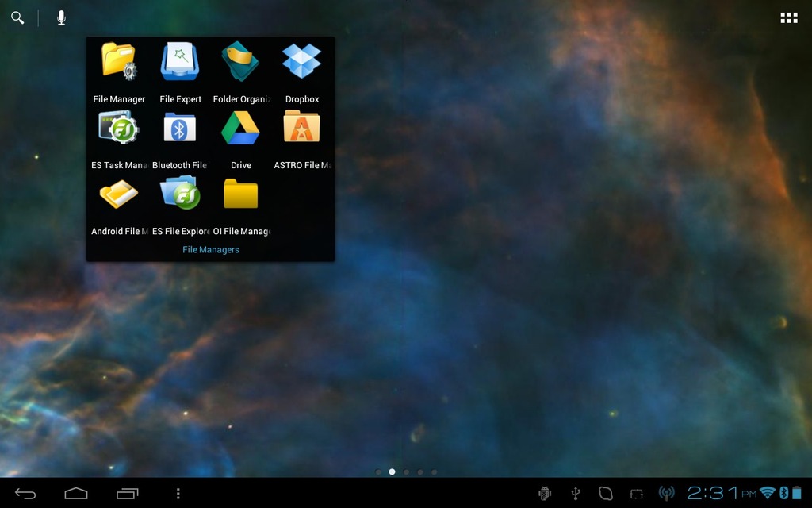Tap the screenshot notification icon
Image resolution: width=812 pixels, height=508 pixels.
pos(637,494)
